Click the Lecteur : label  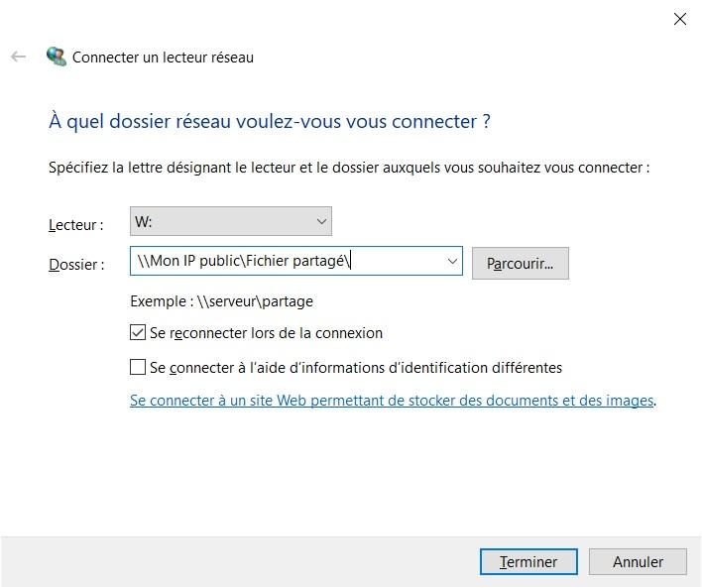point(75,225)
